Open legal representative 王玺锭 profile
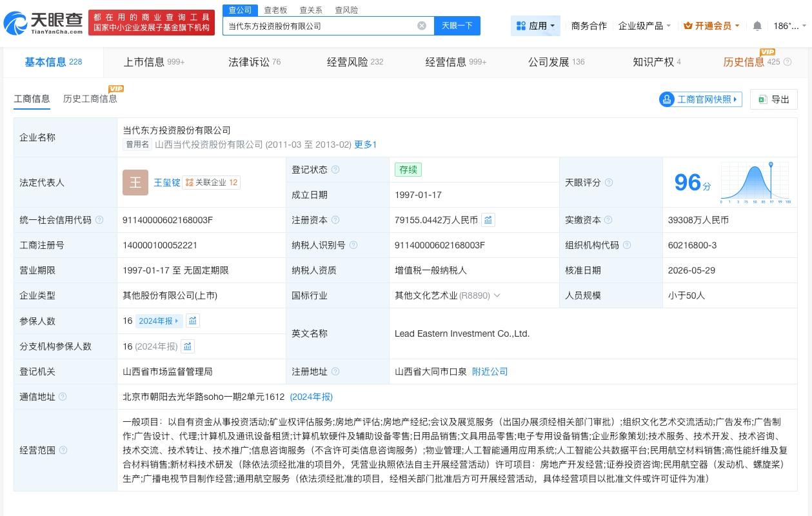Screen dimensions: 812x516 pyautogui.click(x=166, y=183)
